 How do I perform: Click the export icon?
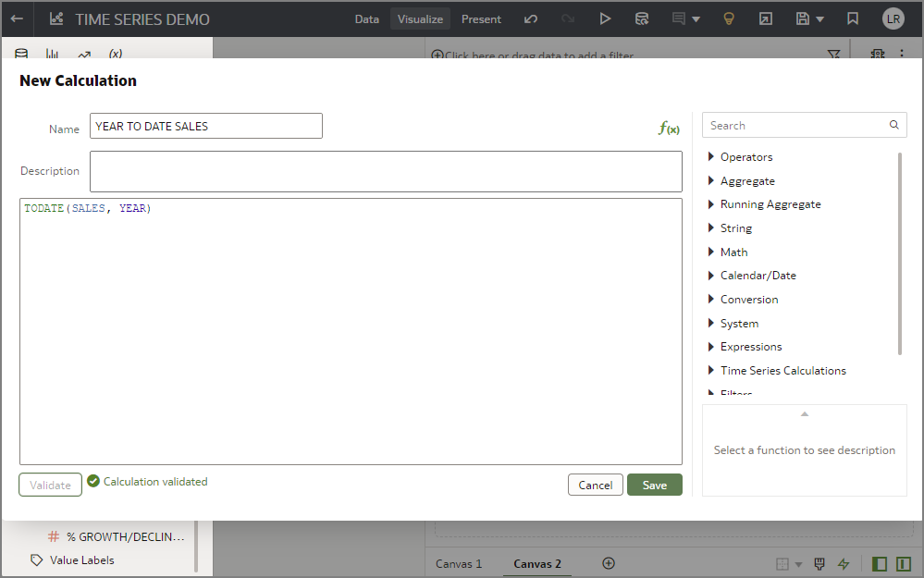coord(766,18)
